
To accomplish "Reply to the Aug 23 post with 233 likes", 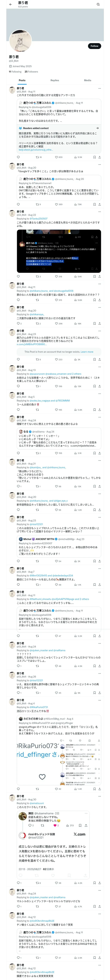I will click(18, 359).
